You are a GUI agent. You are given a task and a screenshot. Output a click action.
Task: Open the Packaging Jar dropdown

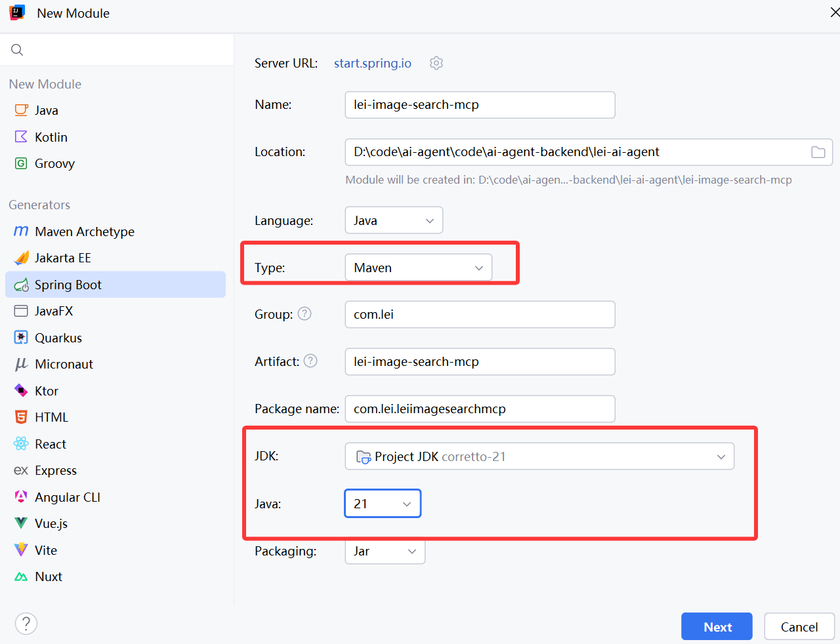pyautogui.click(x=385, y=551)
